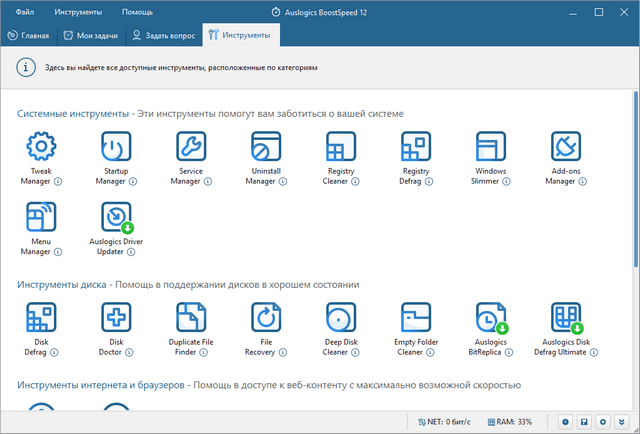Open the Add-ons Manager plug icon
The image size is (640, 434).
point(566,146)
